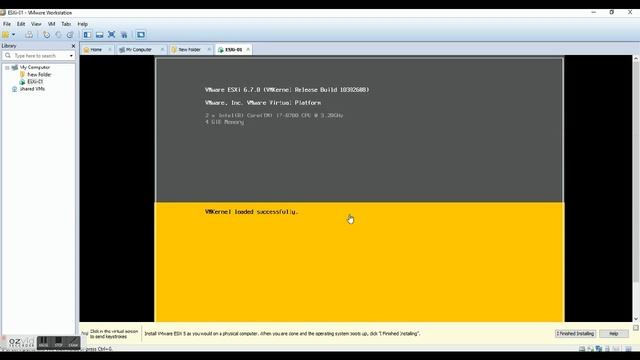The image size is (640, 360).
Task: Toggle the thumbnail bar toolbar icon
Action: [100, 35]
